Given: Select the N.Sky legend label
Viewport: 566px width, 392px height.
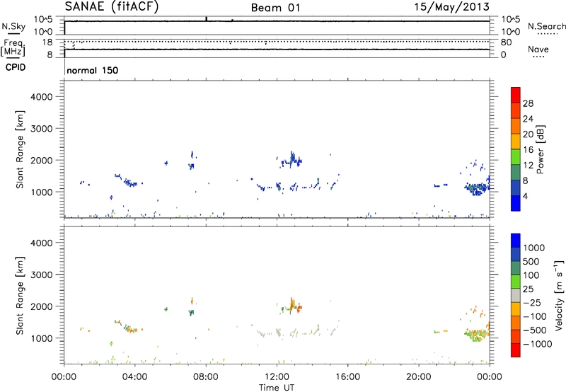Looking at the screenshot, I should 13,26.
